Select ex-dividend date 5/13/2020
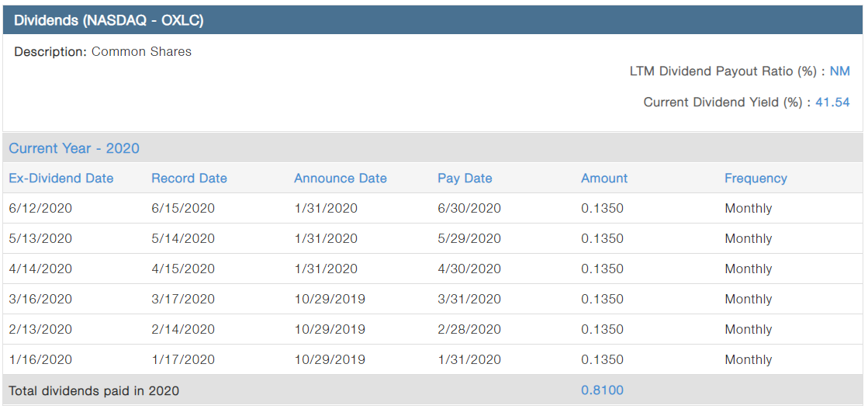 (x=40, y=239)
